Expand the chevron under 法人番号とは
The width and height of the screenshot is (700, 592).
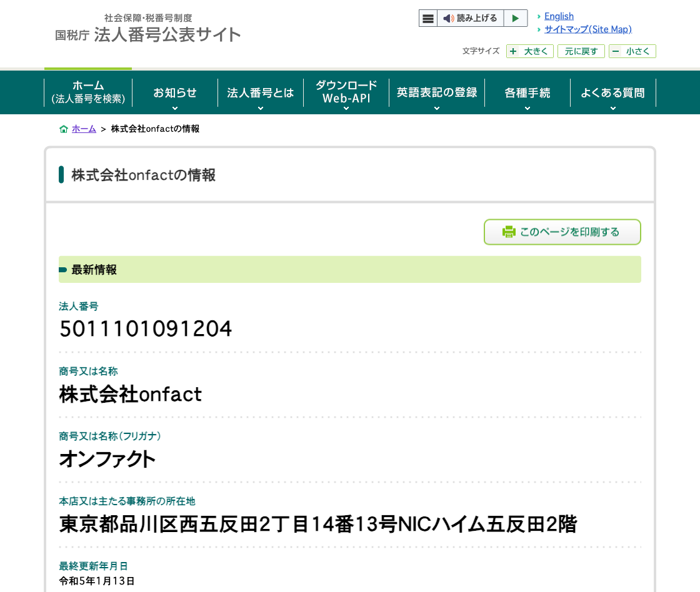261,109
